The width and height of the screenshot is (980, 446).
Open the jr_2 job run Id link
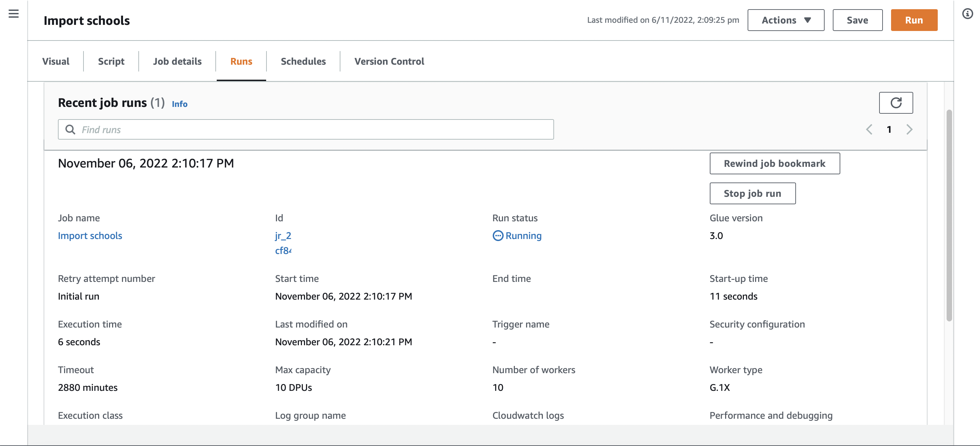(x=283, y=243)
